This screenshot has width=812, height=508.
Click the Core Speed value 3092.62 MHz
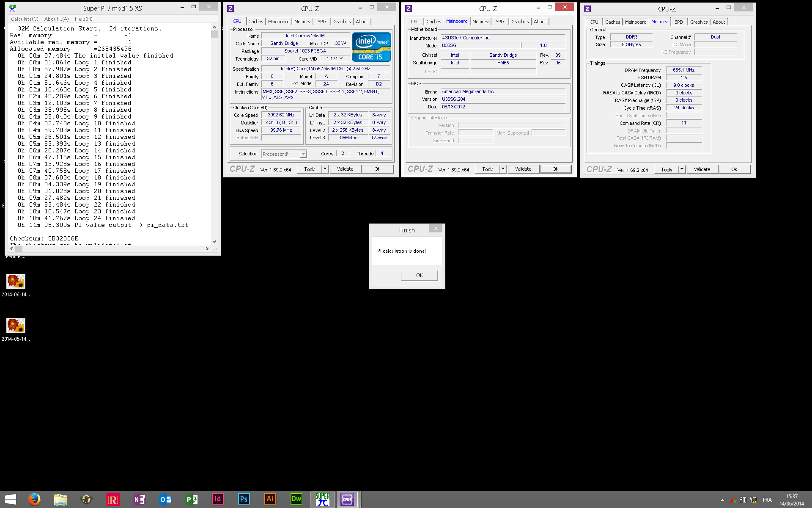click(281, 115)
